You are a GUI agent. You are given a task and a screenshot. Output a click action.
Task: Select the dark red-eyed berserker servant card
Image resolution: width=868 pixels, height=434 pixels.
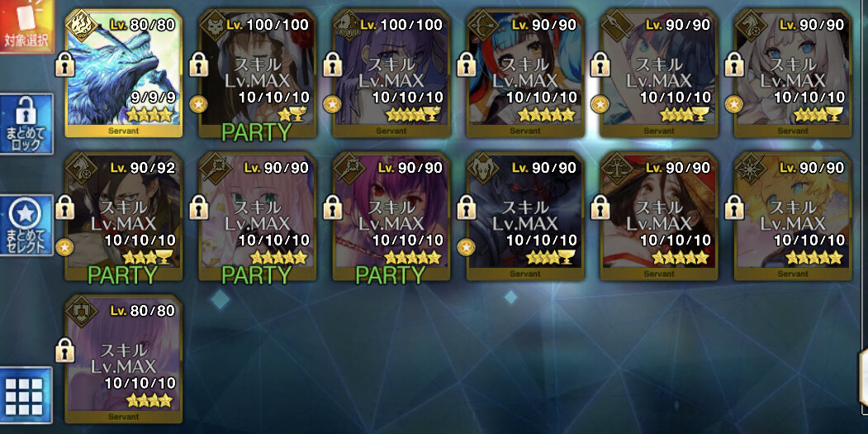525,216
